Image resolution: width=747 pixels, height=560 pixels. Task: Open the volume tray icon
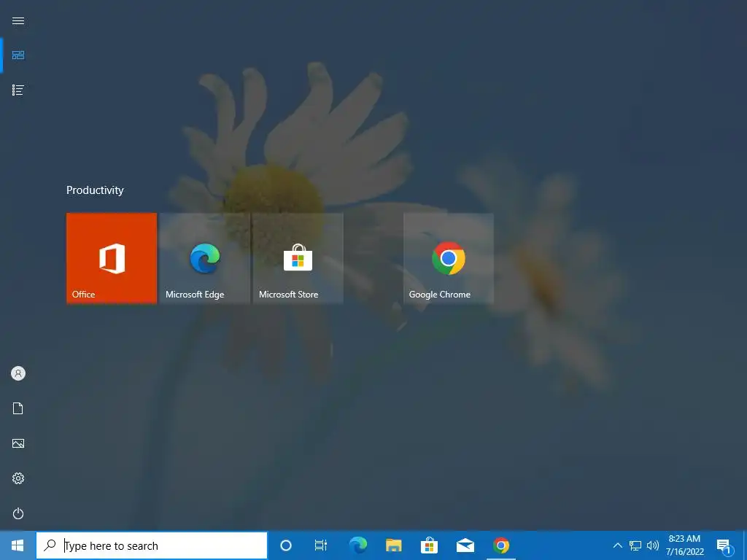click(653, 545)
